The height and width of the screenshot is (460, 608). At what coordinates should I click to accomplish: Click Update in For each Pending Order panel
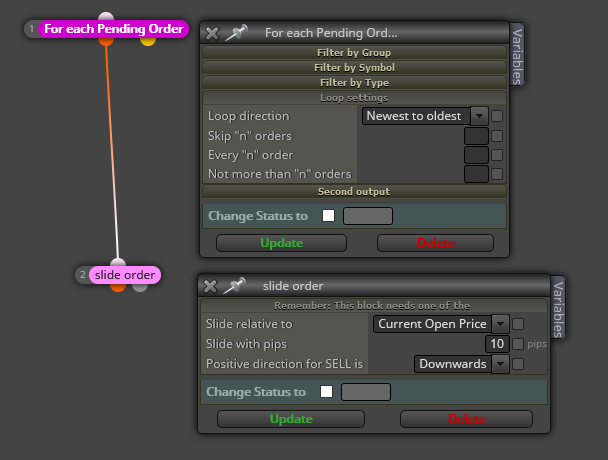tap(282, 243)
